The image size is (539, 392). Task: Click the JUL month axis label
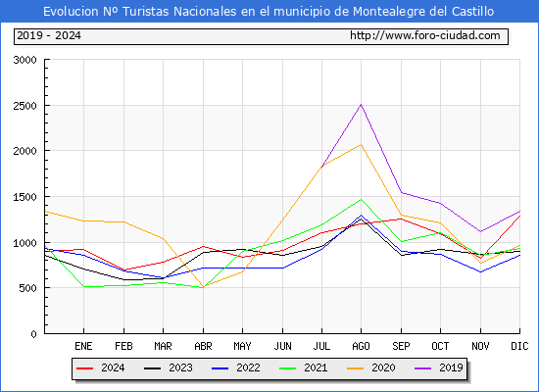click(321, 346)
